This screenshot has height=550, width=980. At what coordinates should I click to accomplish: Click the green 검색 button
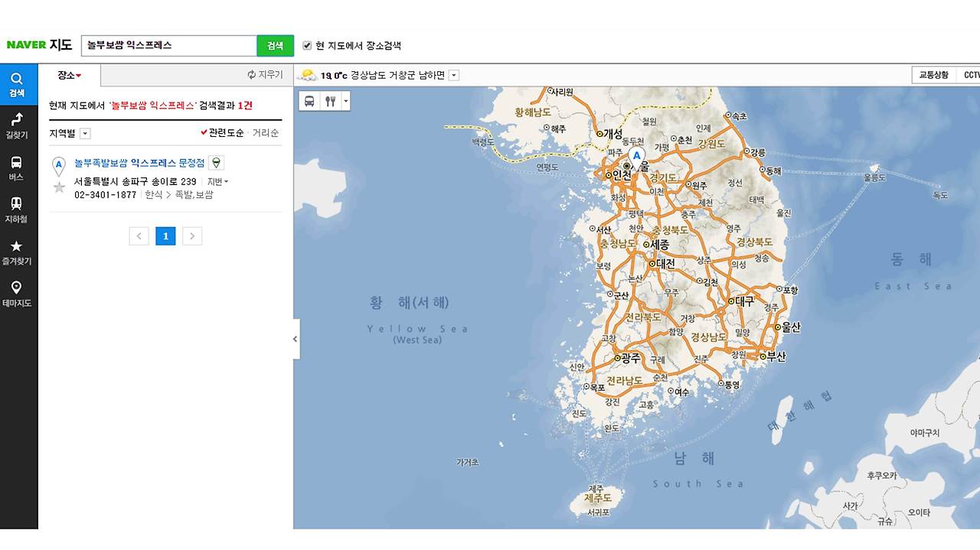[x=275, y=45]
